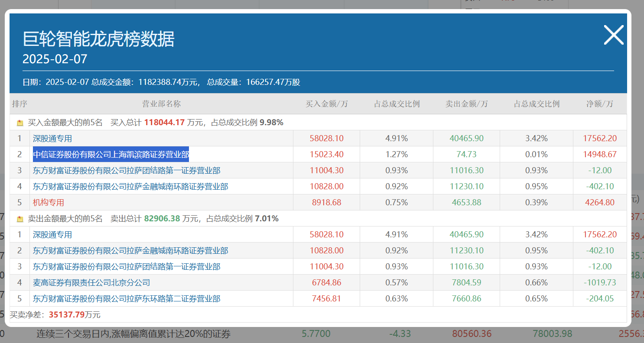Click the 占总成交比例 header after 卖出金额/万
644x343 pixels.
click(x=537, y=104)
